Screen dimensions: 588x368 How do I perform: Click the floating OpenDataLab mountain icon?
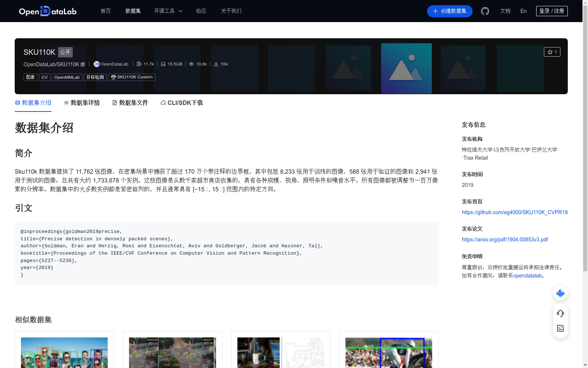click(x=560, y=293)
